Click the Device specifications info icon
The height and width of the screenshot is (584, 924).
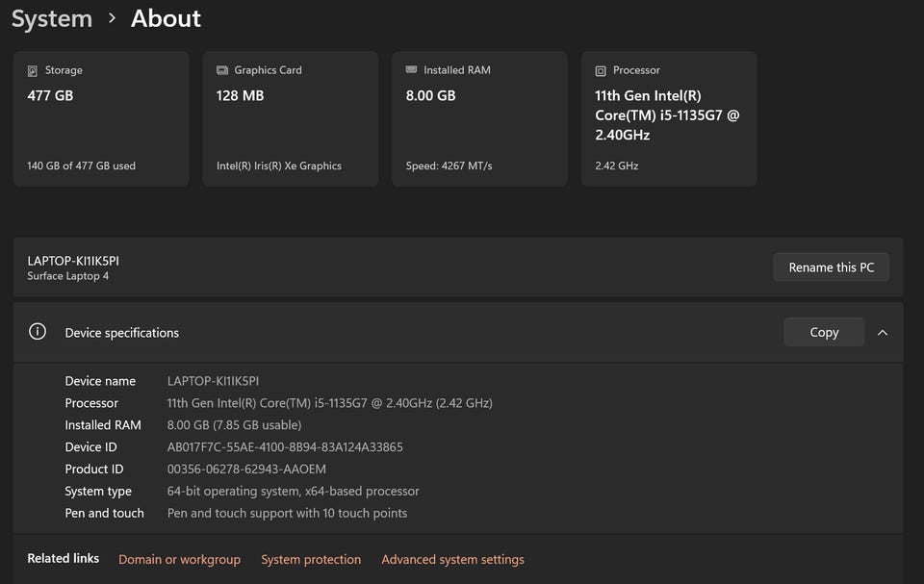(x=38, y=332)
